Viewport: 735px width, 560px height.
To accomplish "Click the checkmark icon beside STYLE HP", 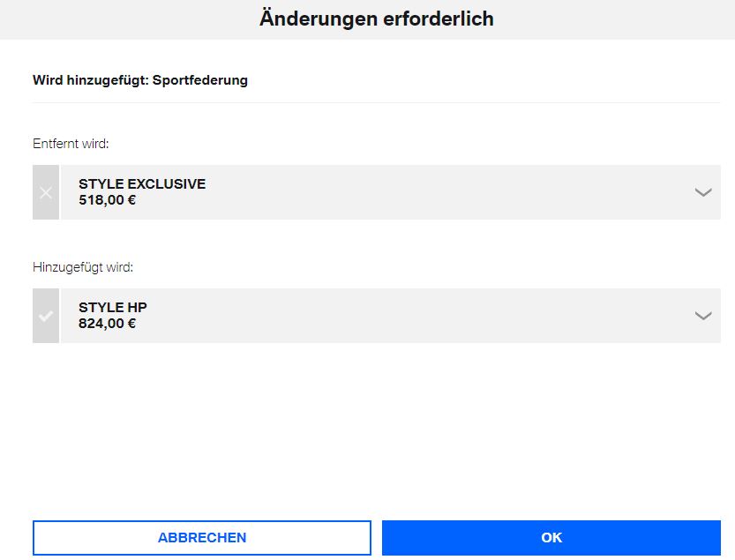I will click(46, 316).
